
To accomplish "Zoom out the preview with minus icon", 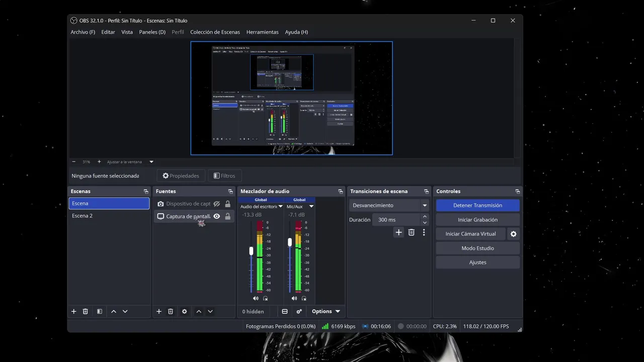I will point(74,162).
